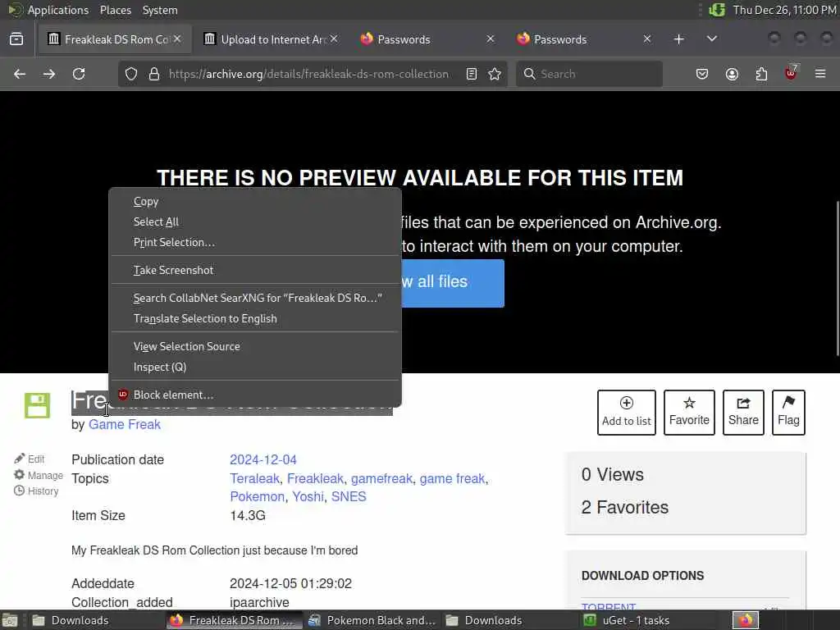Close the Freakleak DS Rom tab
This screenshot has height=630, width=840.
177,39
